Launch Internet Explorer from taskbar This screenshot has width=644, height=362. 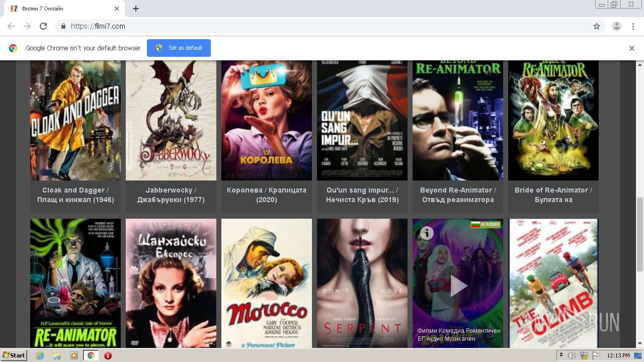40,355
